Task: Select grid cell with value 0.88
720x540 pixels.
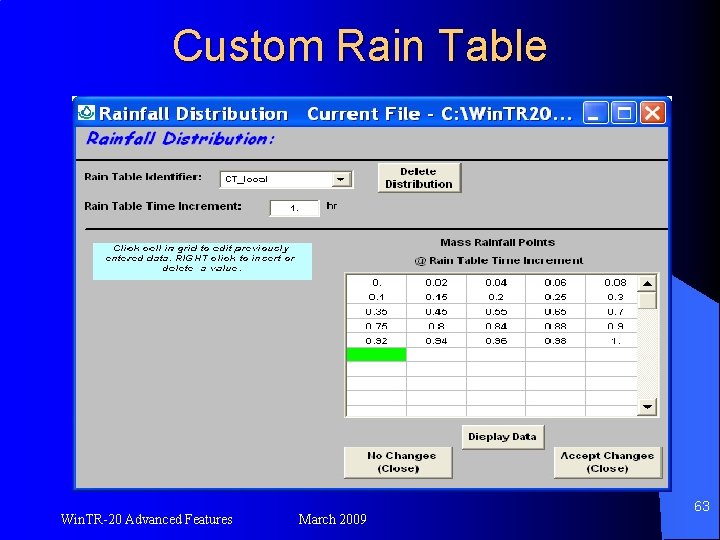Action: tap(555, 326)
